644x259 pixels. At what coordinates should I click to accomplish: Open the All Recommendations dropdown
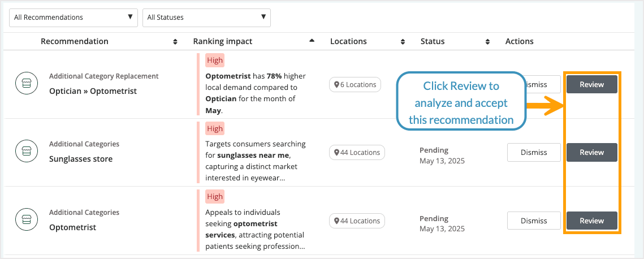tap(74, 18)
